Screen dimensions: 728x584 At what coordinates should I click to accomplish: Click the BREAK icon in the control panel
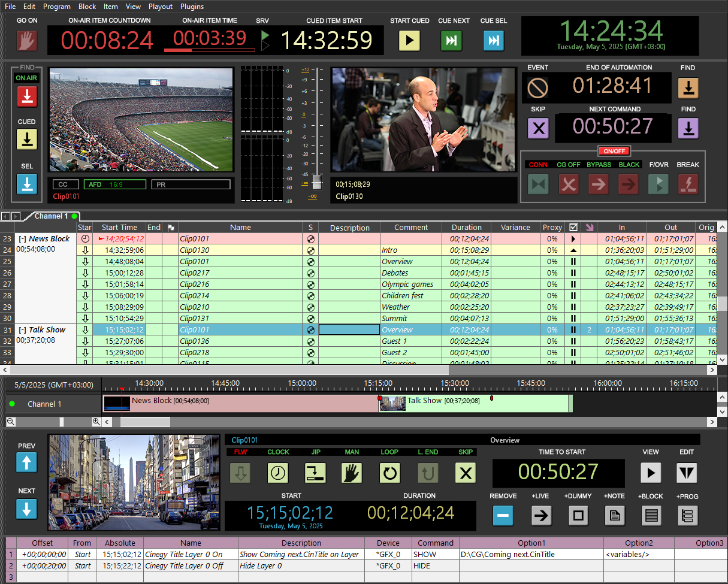(x=688, y=184)
